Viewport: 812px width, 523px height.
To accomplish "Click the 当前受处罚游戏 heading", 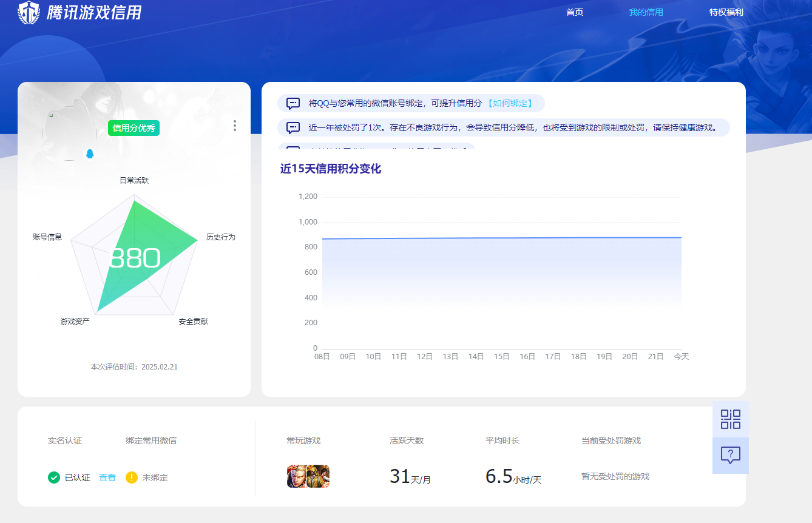I will pyautogui.click(x=611, y=440).
